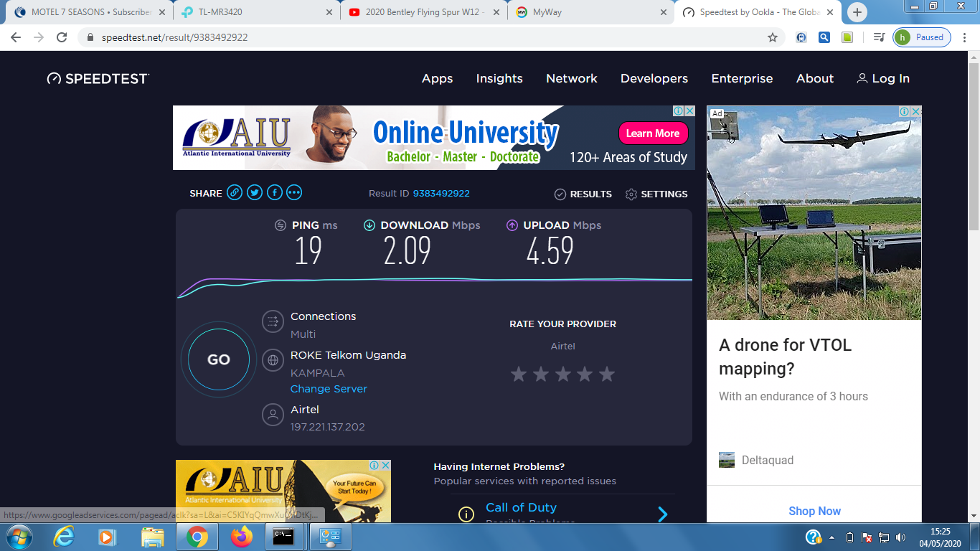Open new browser tab with plus button
Image resolution: width=980 pixels, height=551 pixels.
(x=857, y=12)
